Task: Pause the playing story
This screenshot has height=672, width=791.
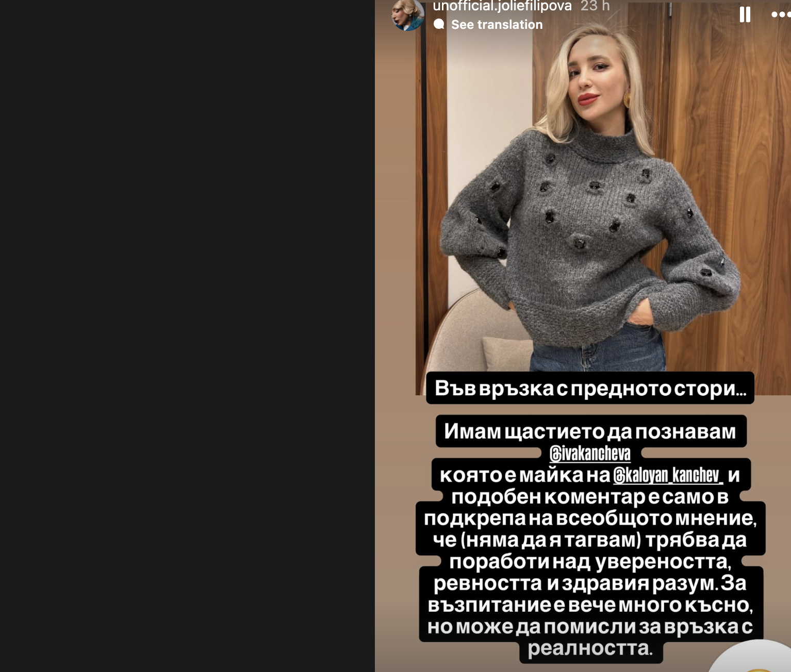Action: [745, 14]
